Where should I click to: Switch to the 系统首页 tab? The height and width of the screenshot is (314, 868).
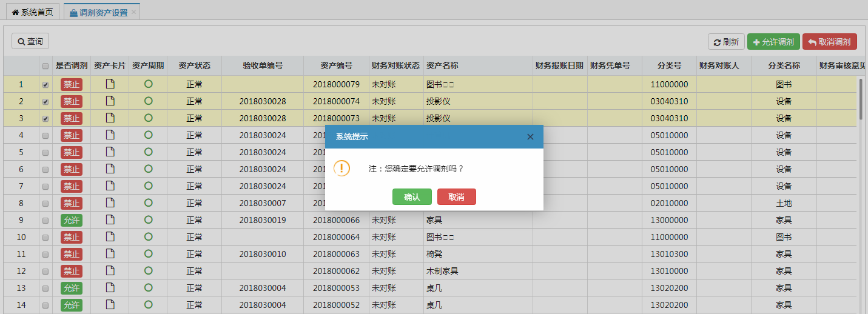pos(32,12)
